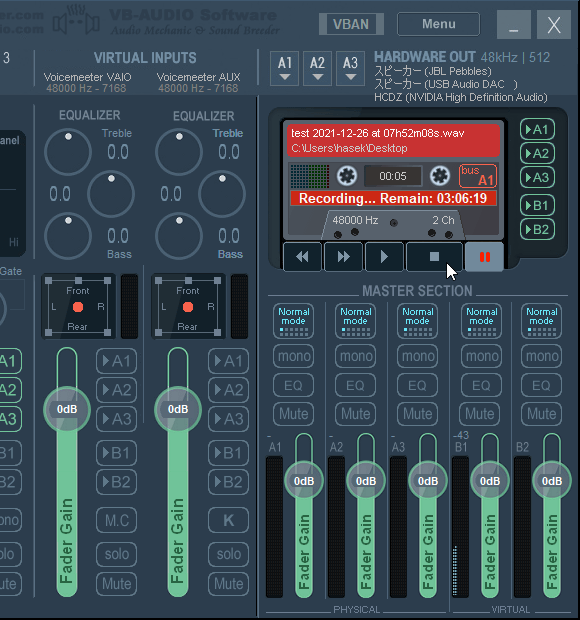
Task: Enable EQ on B1 bus
Action: pyautogui.click(x=481, y=385)
